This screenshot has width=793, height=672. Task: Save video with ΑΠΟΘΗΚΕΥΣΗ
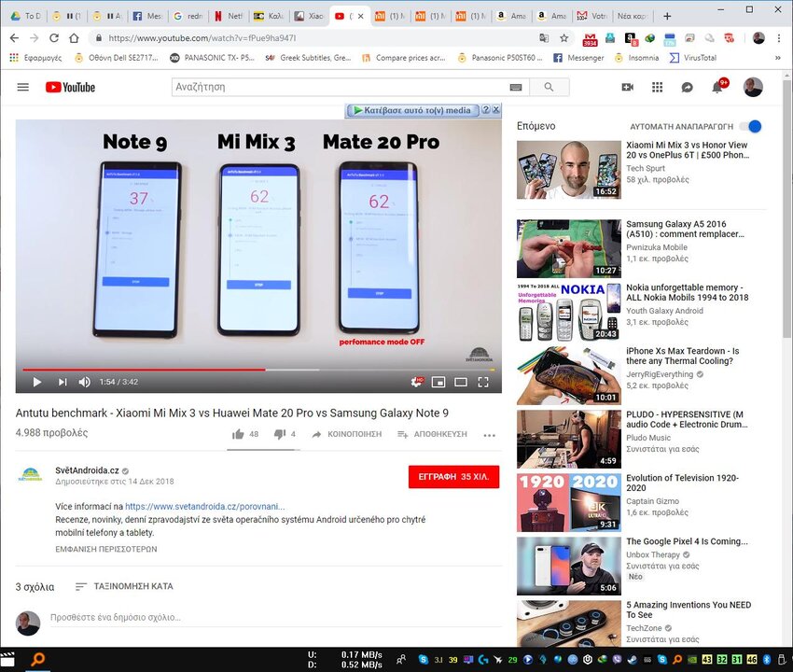point(432,434)
